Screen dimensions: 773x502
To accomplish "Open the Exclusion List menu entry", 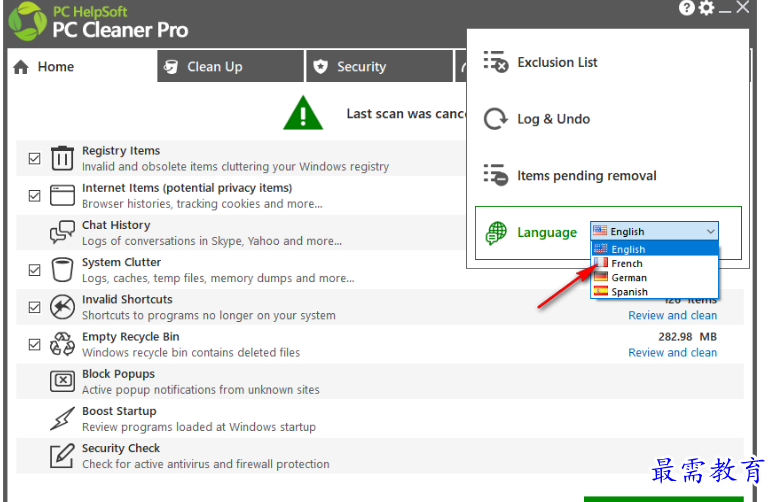I will coord(607,63).
